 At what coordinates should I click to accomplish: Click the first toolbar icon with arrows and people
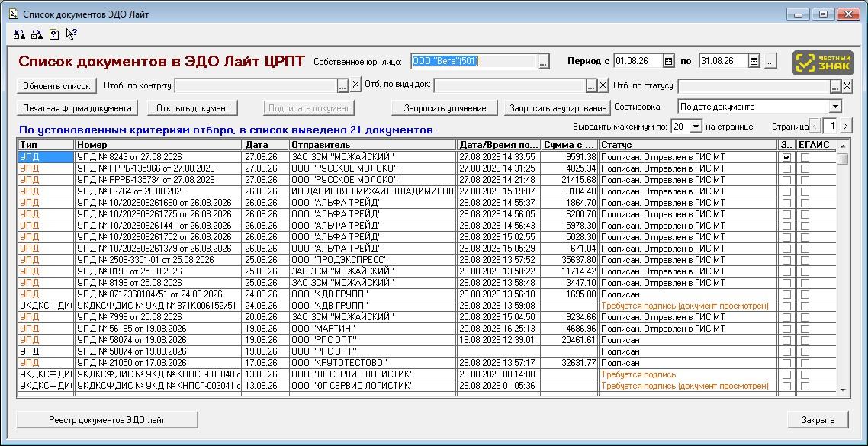(19, 34)
